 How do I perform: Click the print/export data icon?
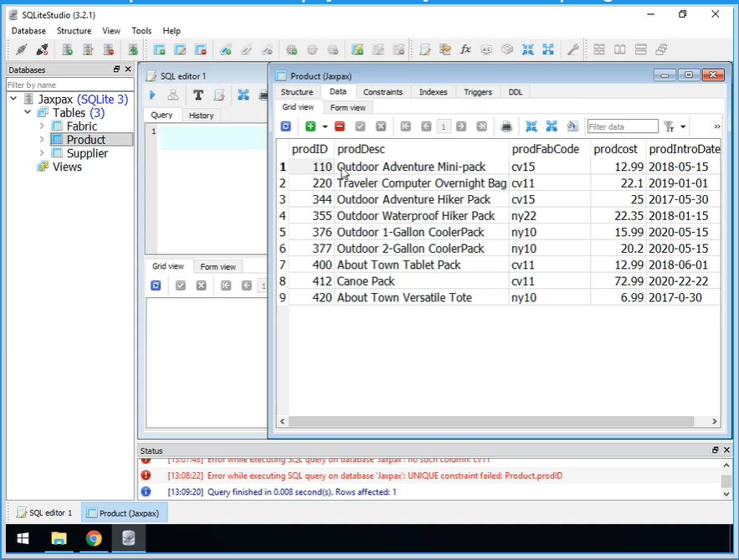[506, 126]
